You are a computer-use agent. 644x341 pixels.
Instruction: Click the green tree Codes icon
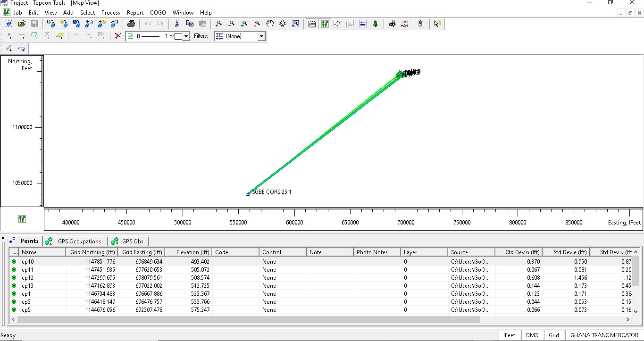click(376, 24)
